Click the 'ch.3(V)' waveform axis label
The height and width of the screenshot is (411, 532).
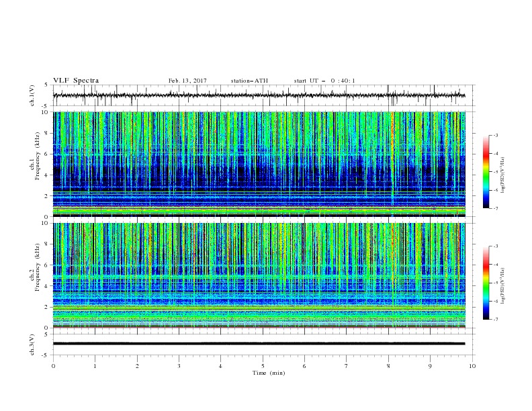(x=32, y=345)
